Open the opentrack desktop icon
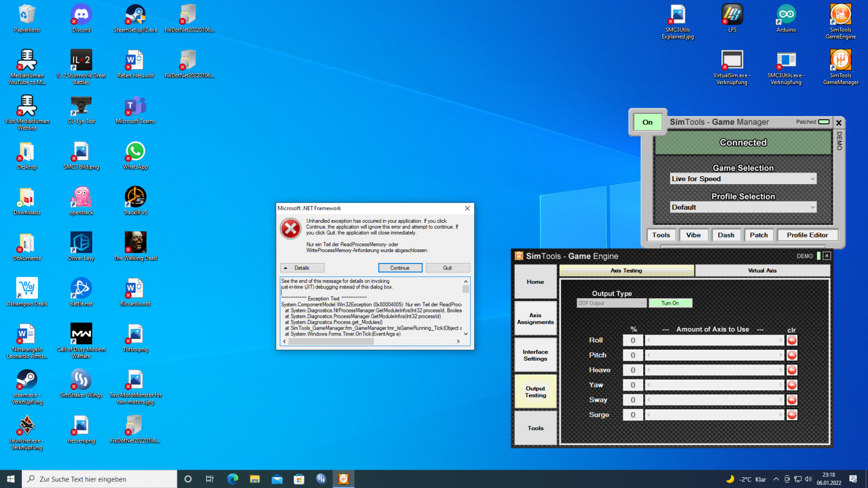Viewport: 868px width, 488px height. click(81, 201)
